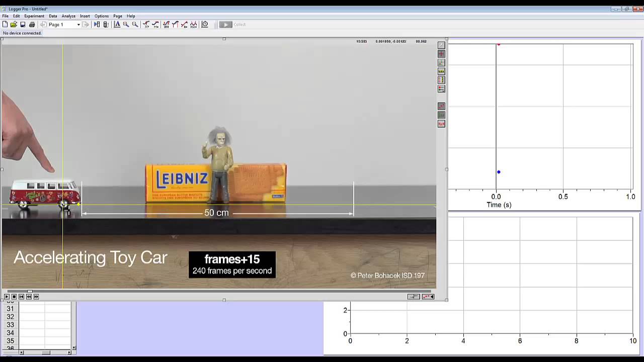Open the Options menu
The image size is (644, 362).
click(x=102, y=16)
